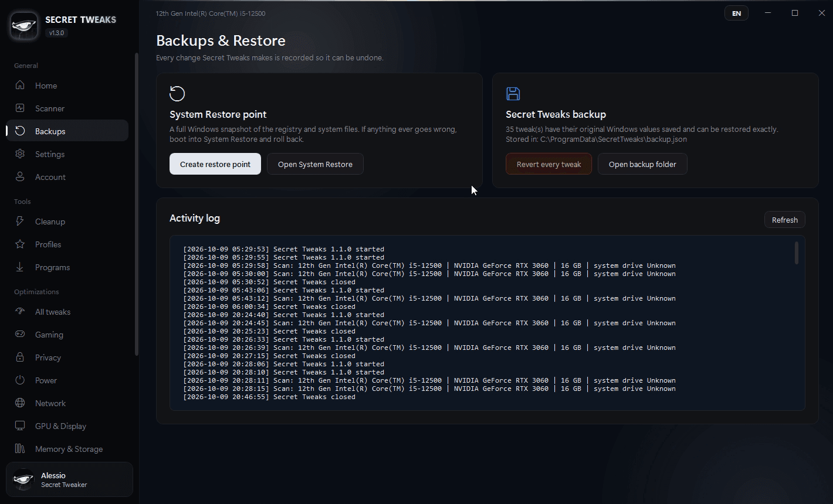
Task: Select the Profiles star icon
Action: pos(20,244)
